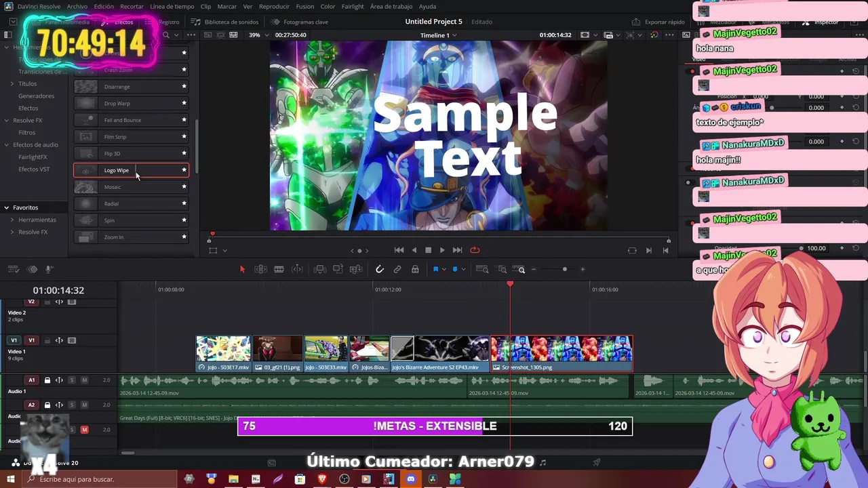Adjust the timeline zoom slider handle
This screenshot has height=488, width=868.
pyautogui.click(x=565, y=270)
